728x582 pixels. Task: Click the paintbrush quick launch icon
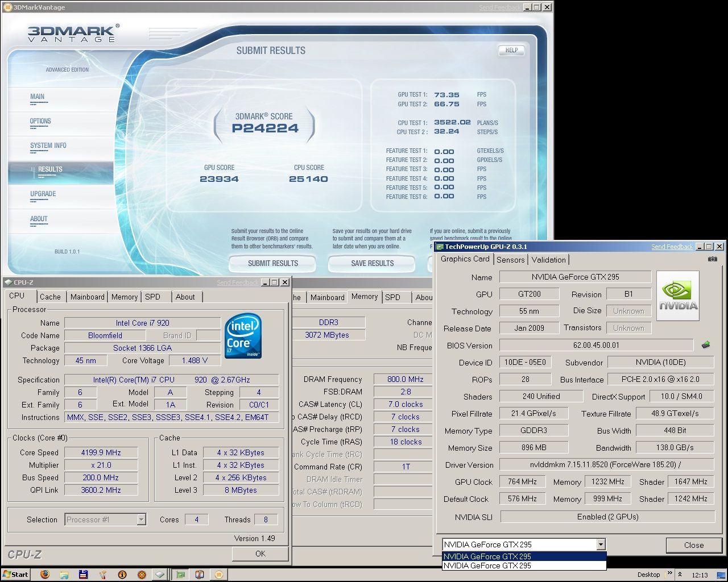[x=103, y=575]
